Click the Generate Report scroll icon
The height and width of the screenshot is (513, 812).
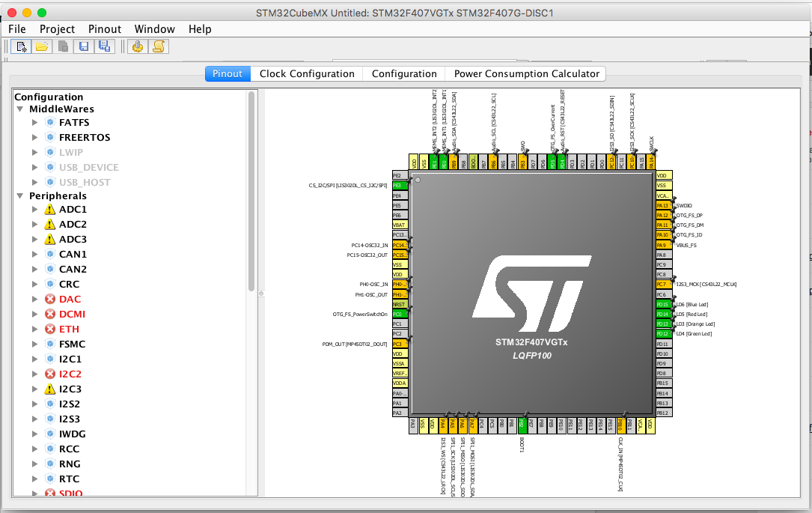coord(159,46)
